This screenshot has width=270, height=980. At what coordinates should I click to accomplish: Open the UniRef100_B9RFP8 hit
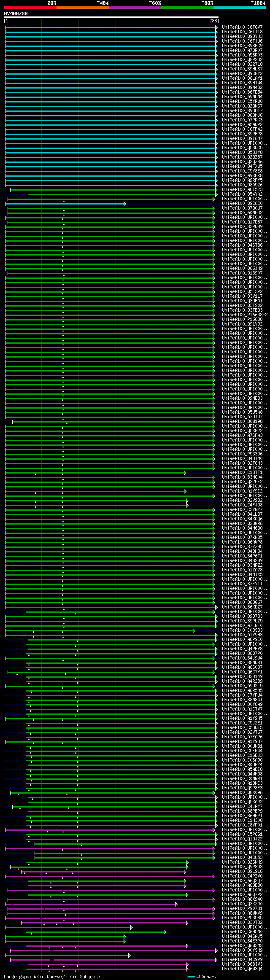tap(242, 134)
